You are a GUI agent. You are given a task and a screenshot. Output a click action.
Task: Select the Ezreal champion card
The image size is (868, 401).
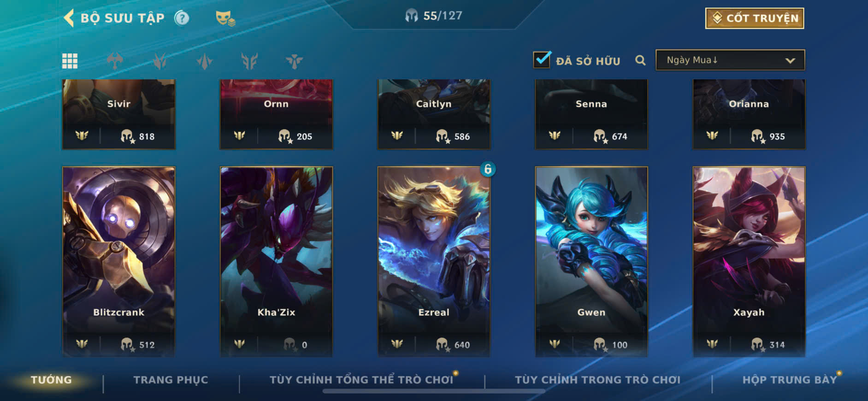pos(434,261)
